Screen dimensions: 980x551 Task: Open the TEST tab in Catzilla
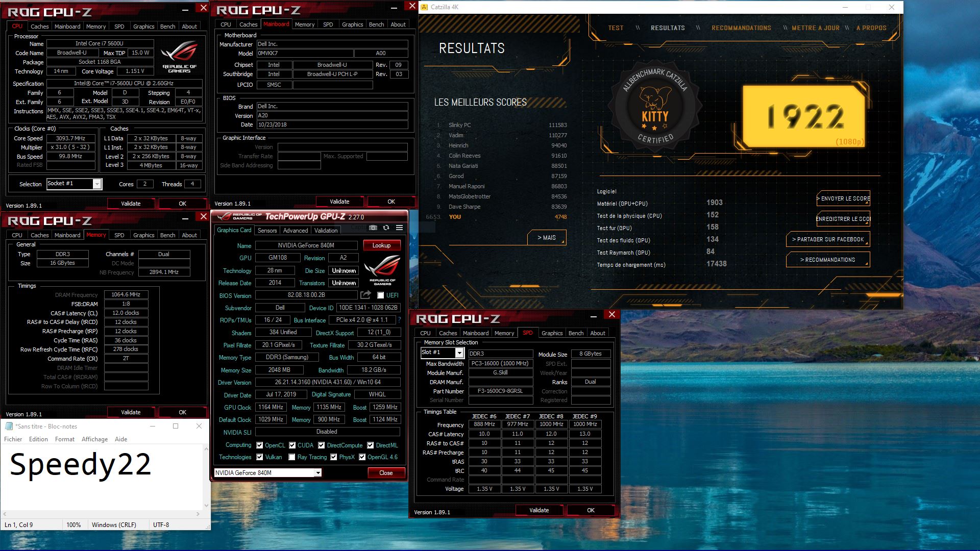pyautogui.click(x=616, y=28)
